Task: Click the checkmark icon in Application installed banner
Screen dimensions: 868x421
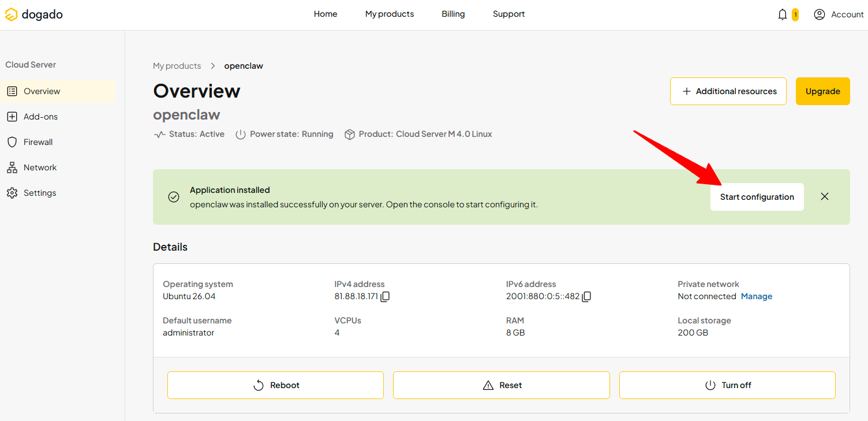Action: click(174, 197)
